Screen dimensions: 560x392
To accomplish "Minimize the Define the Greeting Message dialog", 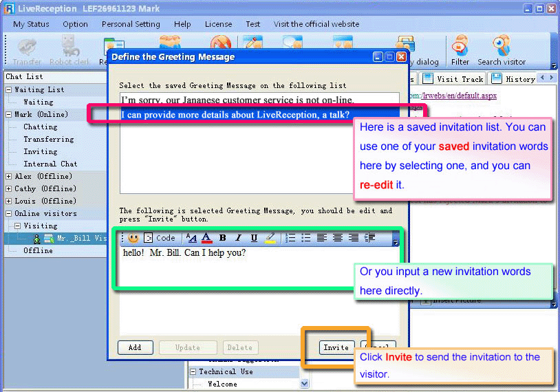I will 378,57.
